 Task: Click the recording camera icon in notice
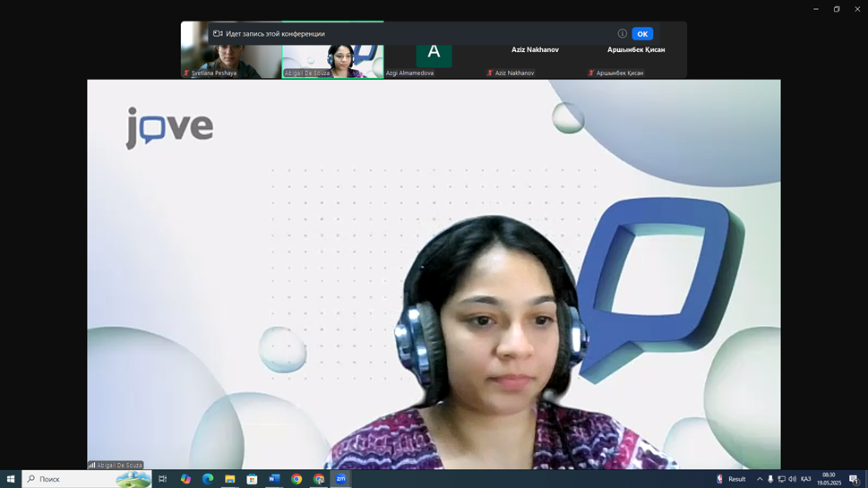tap(218, 34)
